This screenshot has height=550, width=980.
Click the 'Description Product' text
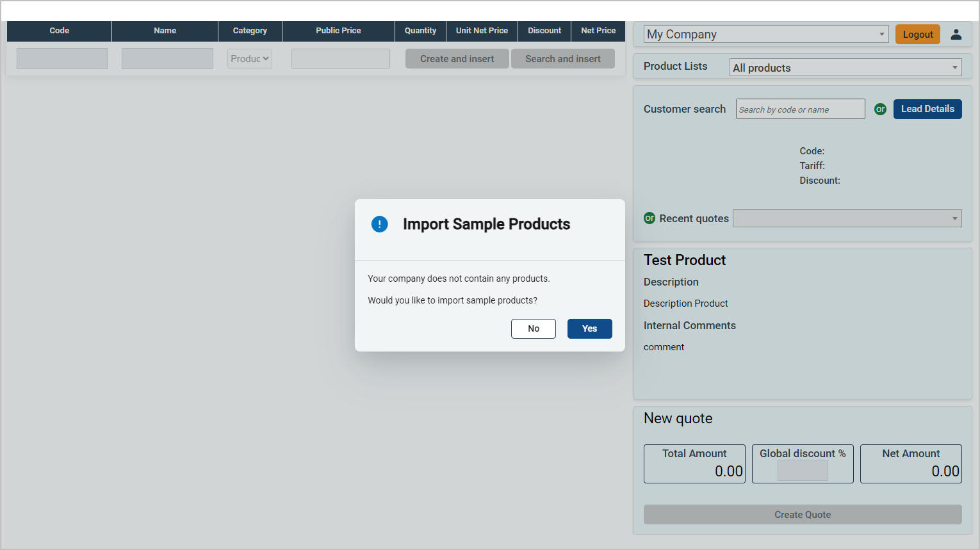(686, 303)
